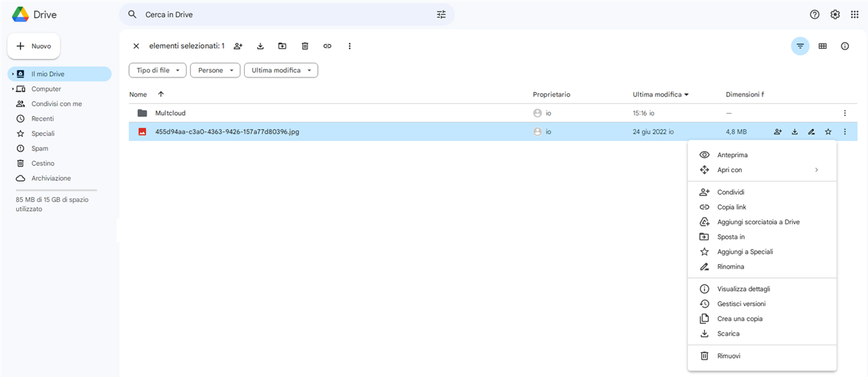The height and width of the screenshot is (377, 868).
Task: Switch to grid layout view
Action: click(822, 46)
